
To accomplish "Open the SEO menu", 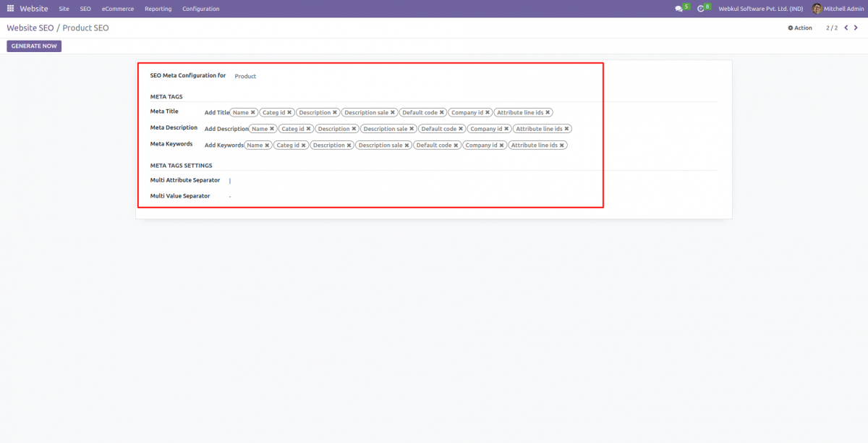I will click(85, 9).
